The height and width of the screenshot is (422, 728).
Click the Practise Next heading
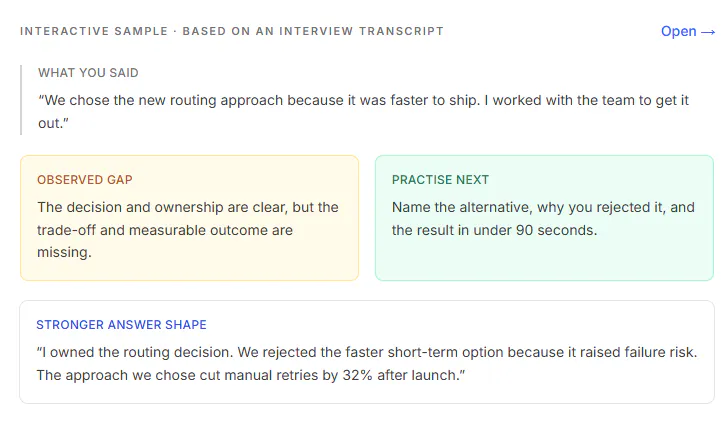[x=440, y=180]
